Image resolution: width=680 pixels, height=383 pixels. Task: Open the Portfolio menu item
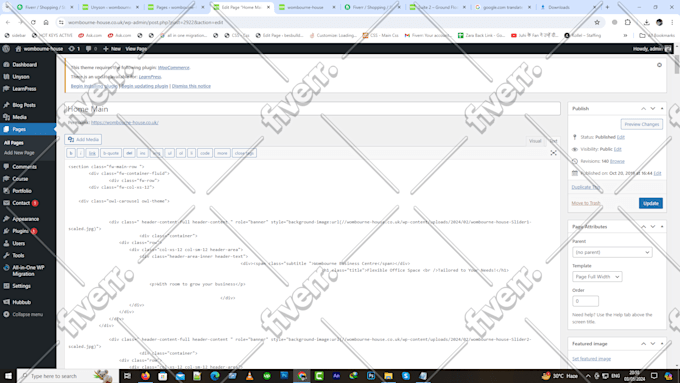(x=22, y=191)
